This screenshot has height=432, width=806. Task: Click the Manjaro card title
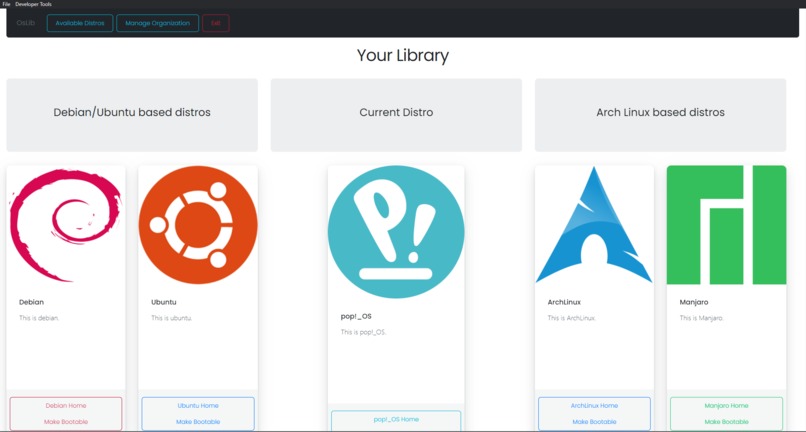pyautogui.click(x=693, y=302)
